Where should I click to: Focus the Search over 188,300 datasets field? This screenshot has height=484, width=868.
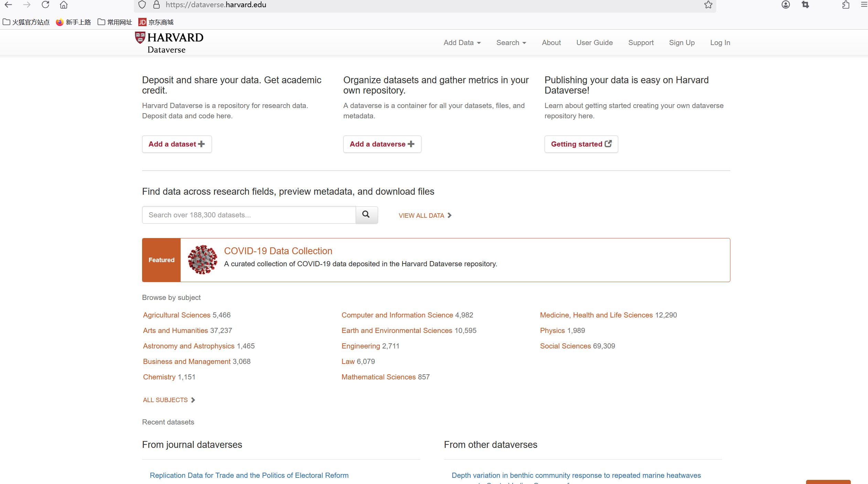tap(249, 215)
